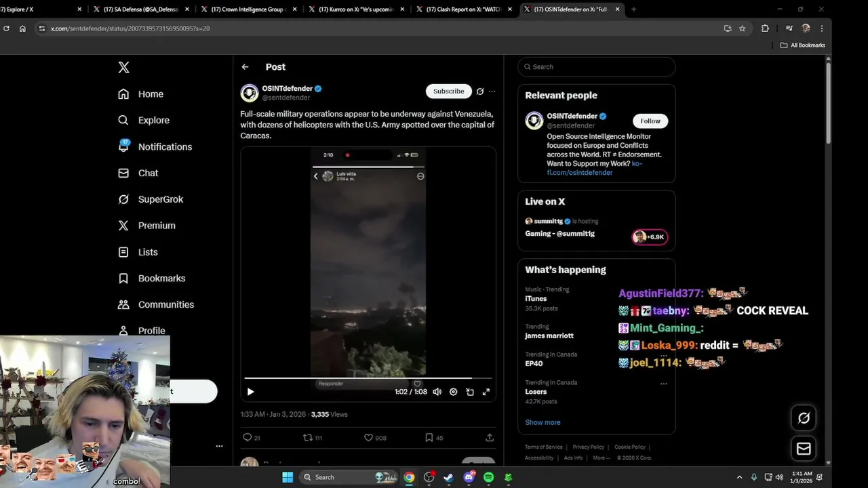Click the share icon on the post

(490, 438)
